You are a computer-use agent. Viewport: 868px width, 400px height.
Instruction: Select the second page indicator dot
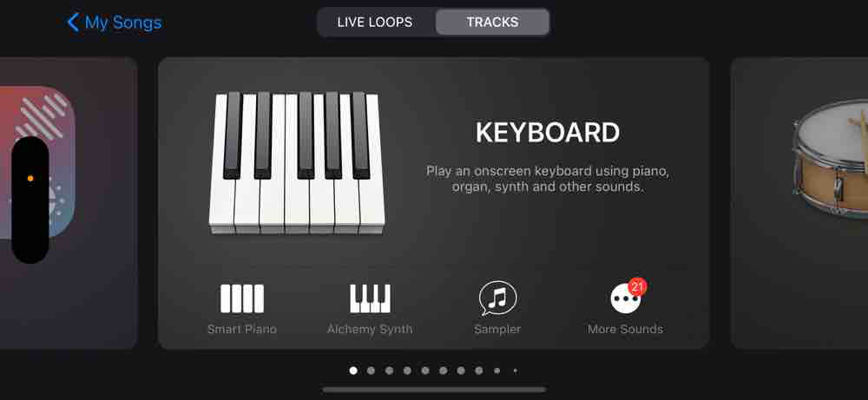(x=371, y=370)
